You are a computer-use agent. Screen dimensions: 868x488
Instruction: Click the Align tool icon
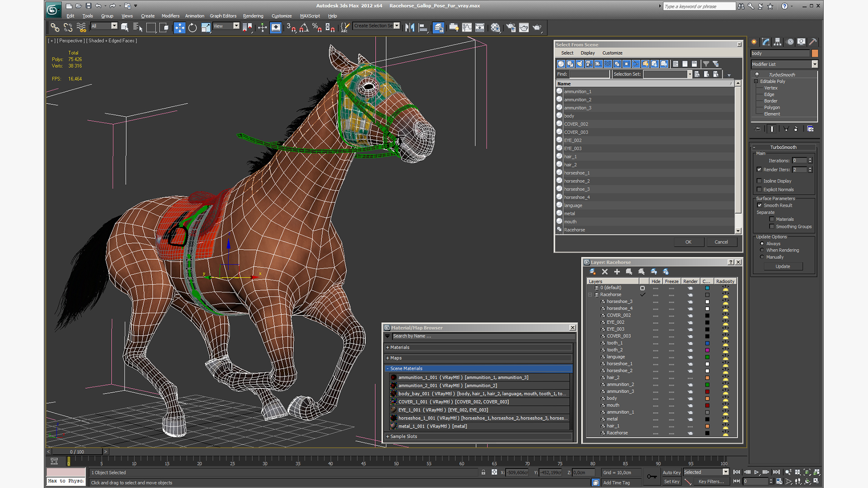tap(423, 28)
